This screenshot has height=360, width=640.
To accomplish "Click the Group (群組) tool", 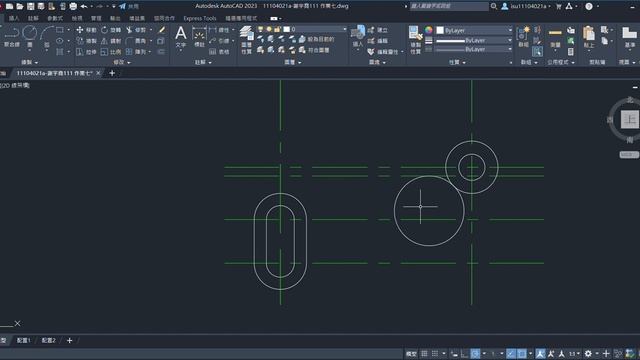I will click(x=523, y=37).
